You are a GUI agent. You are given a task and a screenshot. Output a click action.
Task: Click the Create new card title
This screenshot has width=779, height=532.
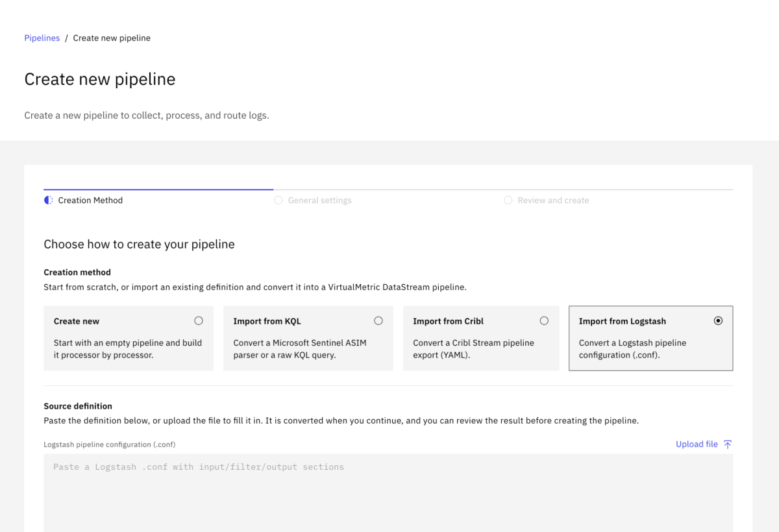tap(77, 321)
